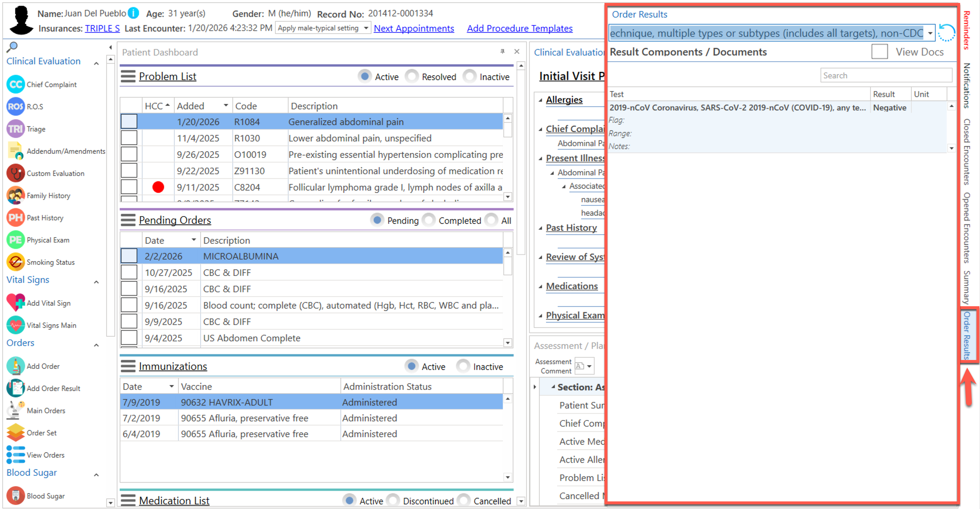
Task: Check the MICROALBUMINA order row checkbox
Action: click(x=129, y=256)
